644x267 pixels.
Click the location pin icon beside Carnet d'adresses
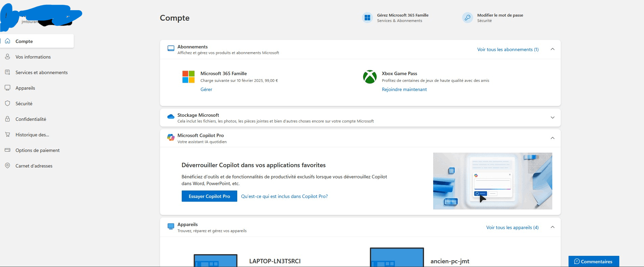click(7, 165)
